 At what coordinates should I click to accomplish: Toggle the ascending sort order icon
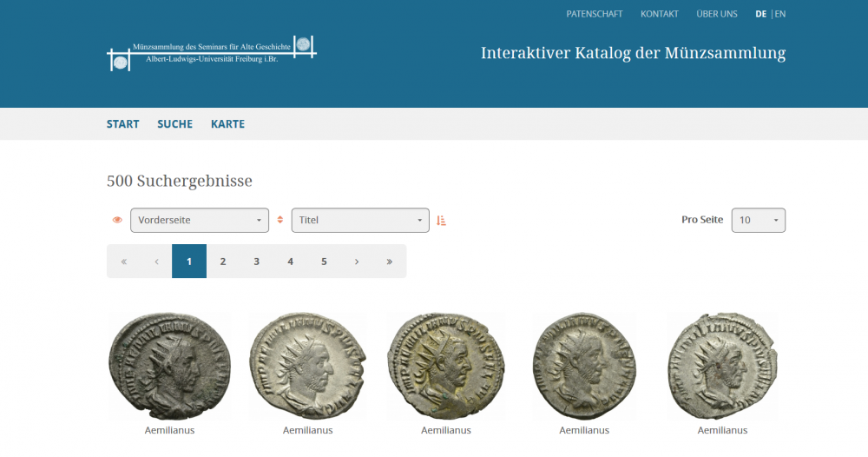click(441, 221)
